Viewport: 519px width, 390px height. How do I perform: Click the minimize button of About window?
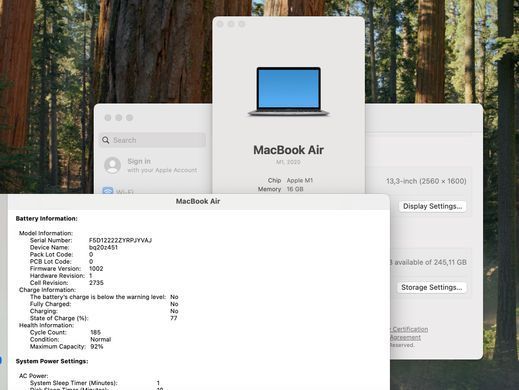pyautogui.click(x=231, y=24)
